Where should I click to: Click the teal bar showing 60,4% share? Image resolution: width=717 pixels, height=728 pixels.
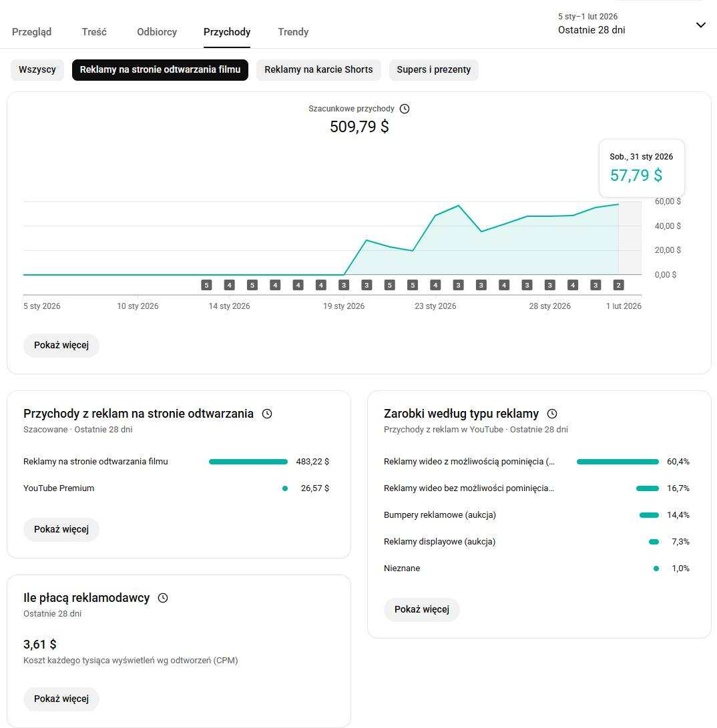[x=618, y=462]
